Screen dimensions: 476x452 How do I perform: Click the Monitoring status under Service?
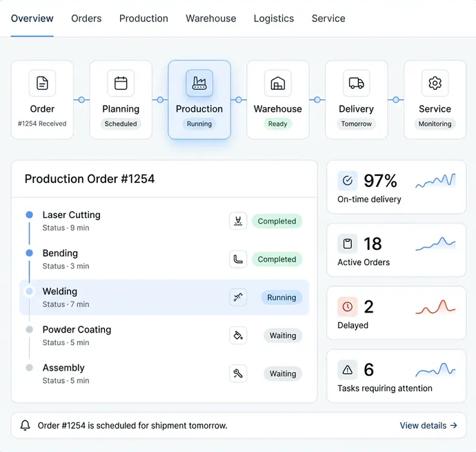pyautogui.click(x=435, y=124)
